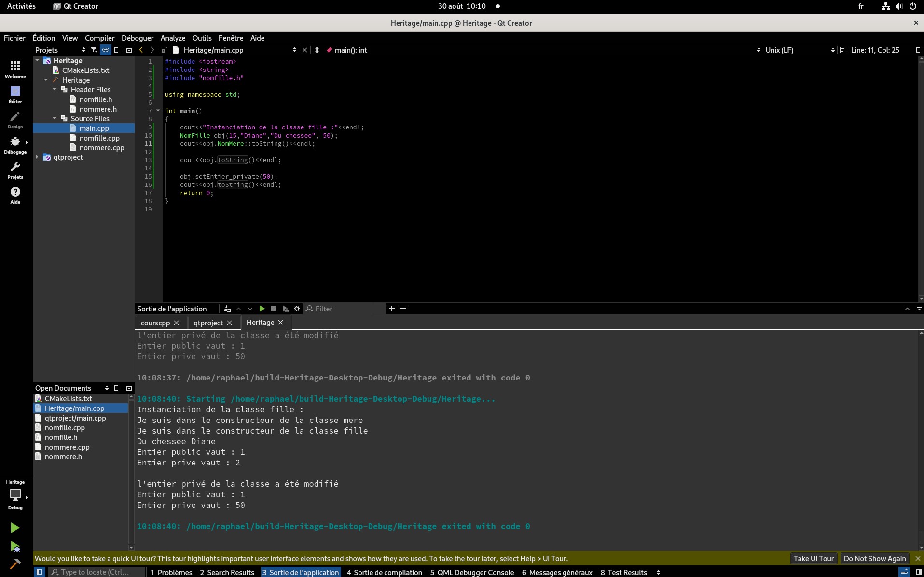The width and height of the screenshot is (924, 577).
Task: Click the Take UI Tour button
Action: 814,558
